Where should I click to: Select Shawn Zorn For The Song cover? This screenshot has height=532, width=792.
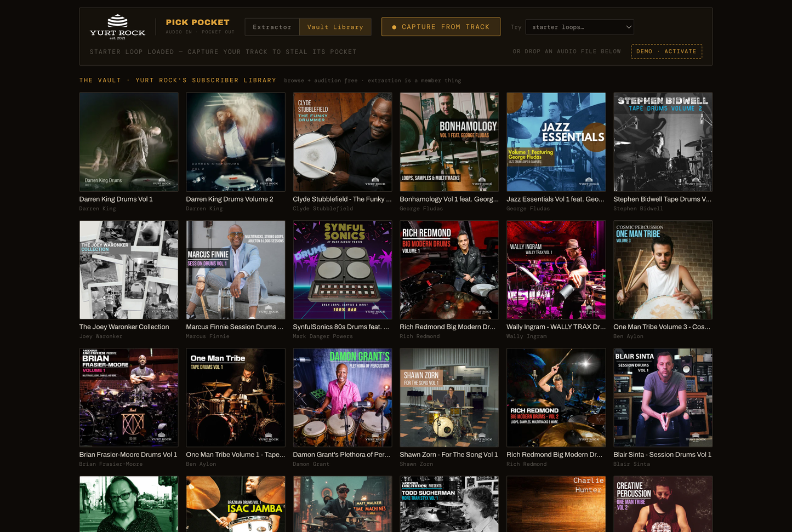(449, 398)
